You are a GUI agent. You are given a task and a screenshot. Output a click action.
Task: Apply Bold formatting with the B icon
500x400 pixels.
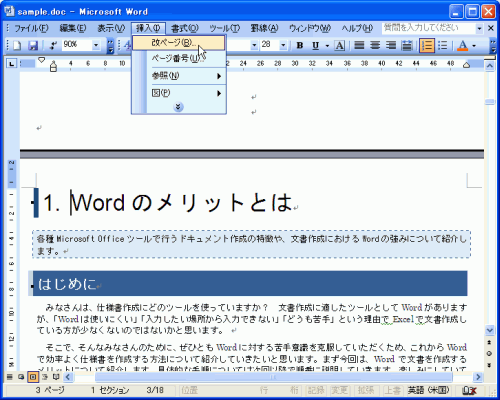300,45
